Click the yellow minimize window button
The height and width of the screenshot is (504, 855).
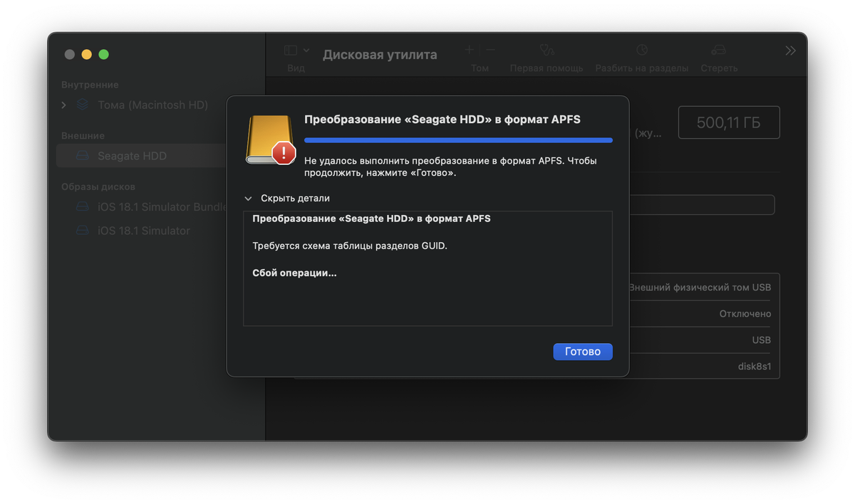[86, 54]
